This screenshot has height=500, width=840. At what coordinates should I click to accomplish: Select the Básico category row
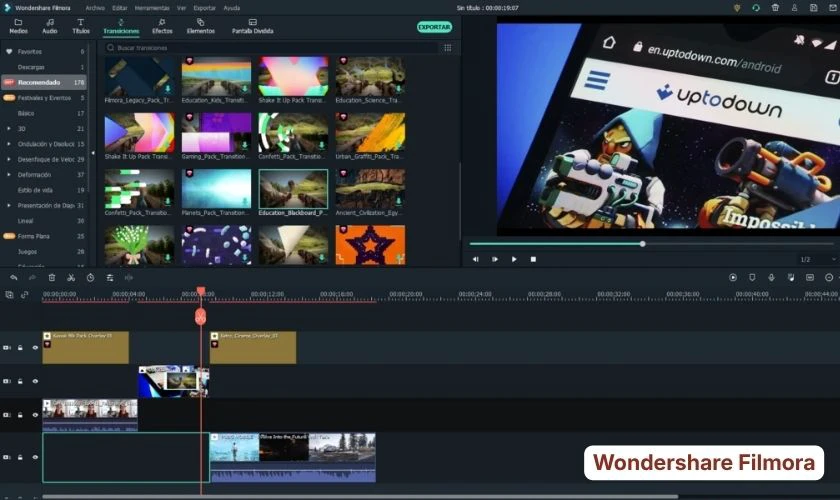tap(44, 114)
